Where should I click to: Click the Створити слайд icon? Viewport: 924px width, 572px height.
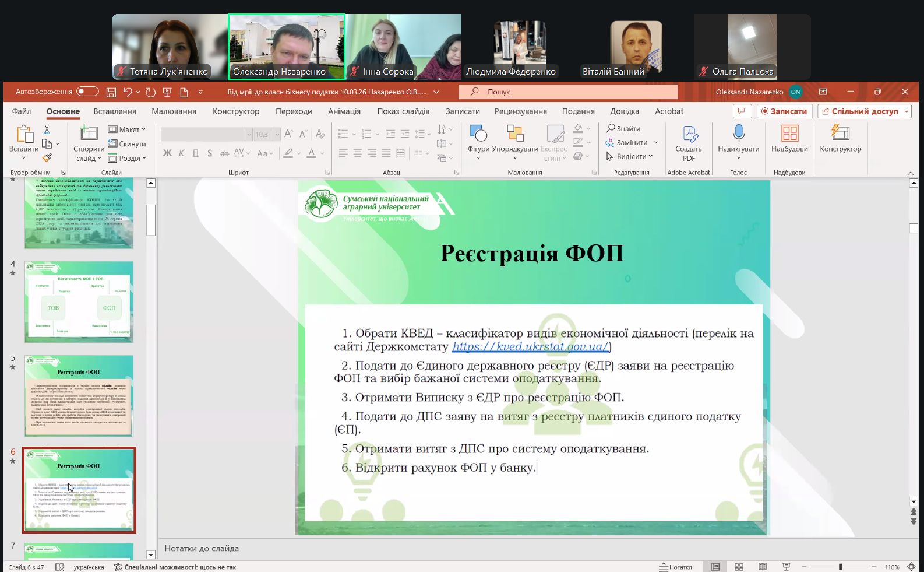(x=89, y=134)
